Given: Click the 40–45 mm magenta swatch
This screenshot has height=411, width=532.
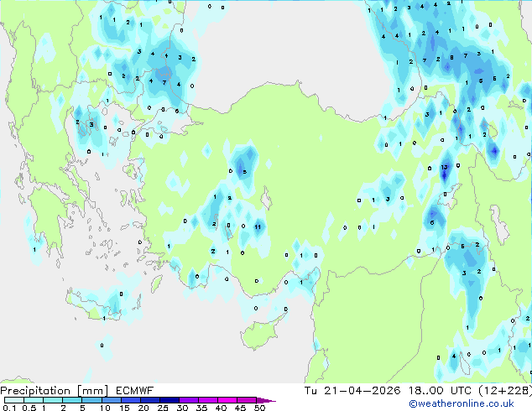Looking at the screenshot, I should 227,400.
